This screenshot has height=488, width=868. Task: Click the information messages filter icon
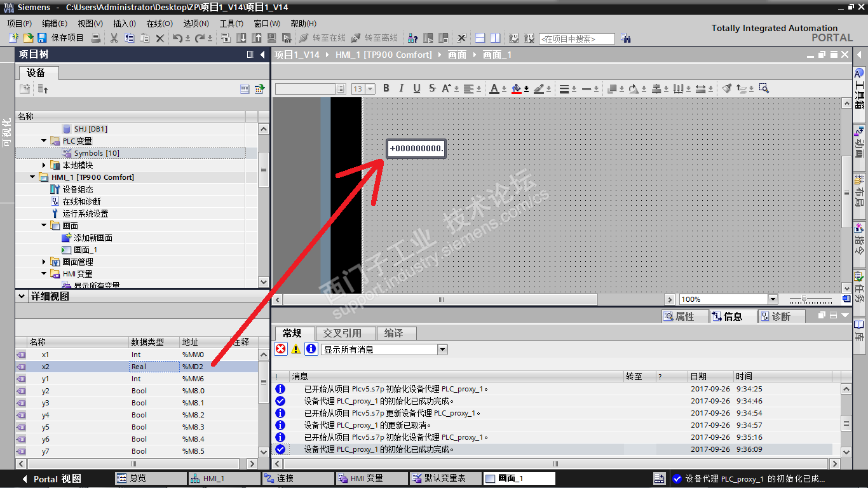(x=311, y=349)
